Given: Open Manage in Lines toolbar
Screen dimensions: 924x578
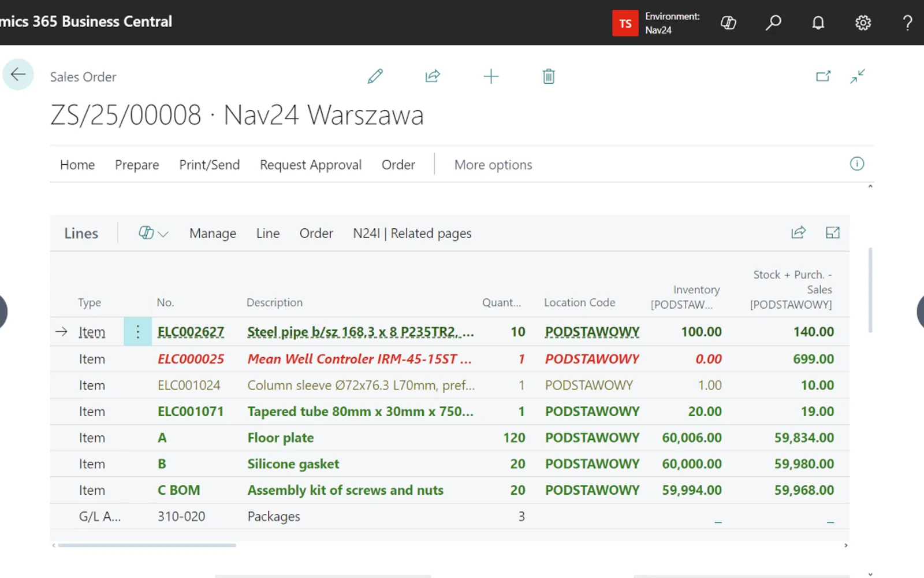Looking at the screenshot, I should click(213, 233).
